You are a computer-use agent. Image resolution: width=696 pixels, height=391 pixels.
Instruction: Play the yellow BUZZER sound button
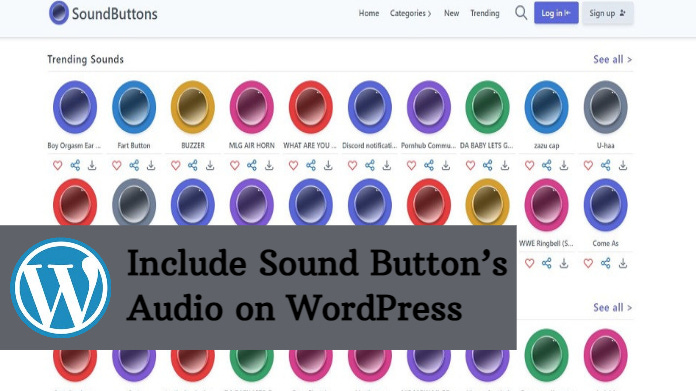[193, 107]
